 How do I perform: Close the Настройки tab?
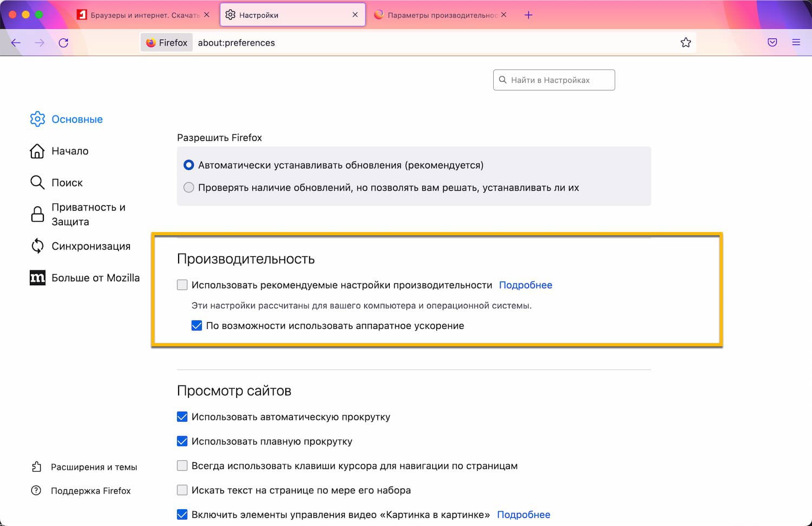[355, 15]
